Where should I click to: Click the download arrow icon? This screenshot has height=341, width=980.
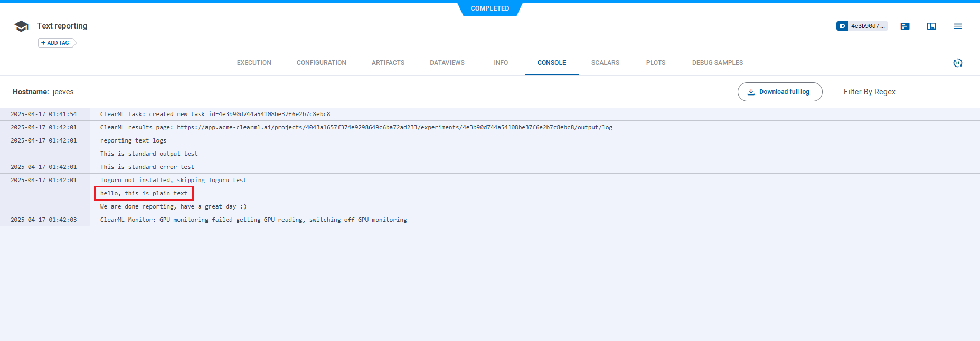(751, 92)
